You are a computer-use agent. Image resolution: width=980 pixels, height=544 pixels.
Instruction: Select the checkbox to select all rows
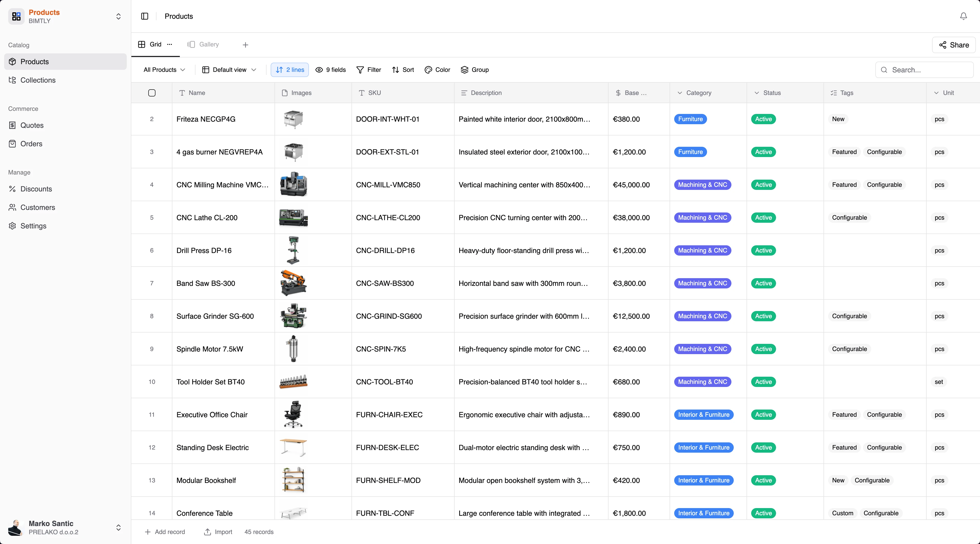(151, 93)
